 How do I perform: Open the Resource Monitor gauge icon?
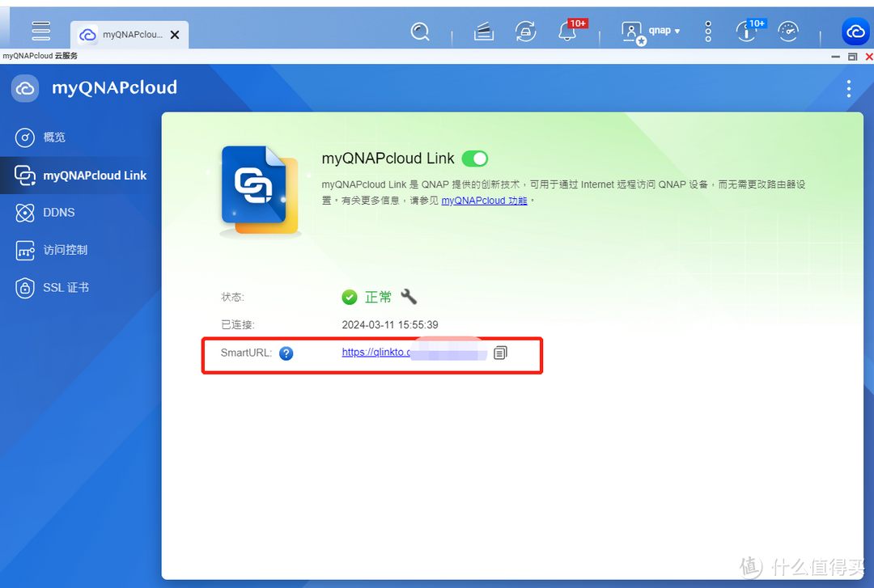pos(788,31)
